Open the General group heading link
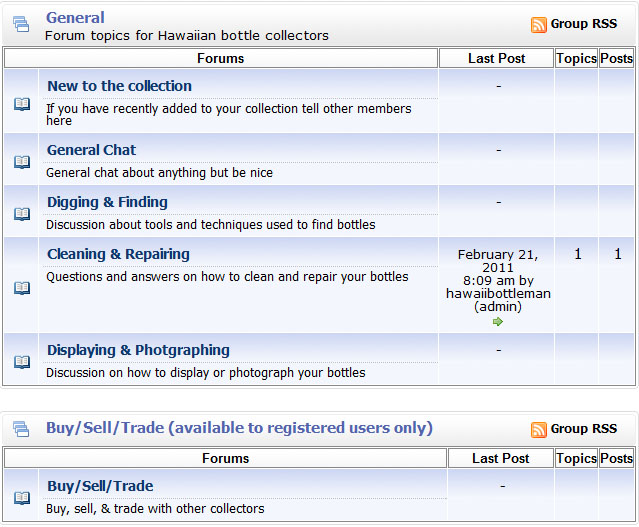Image resolution: width=639 pixels, height=527 pixels. tap(75, 17)
